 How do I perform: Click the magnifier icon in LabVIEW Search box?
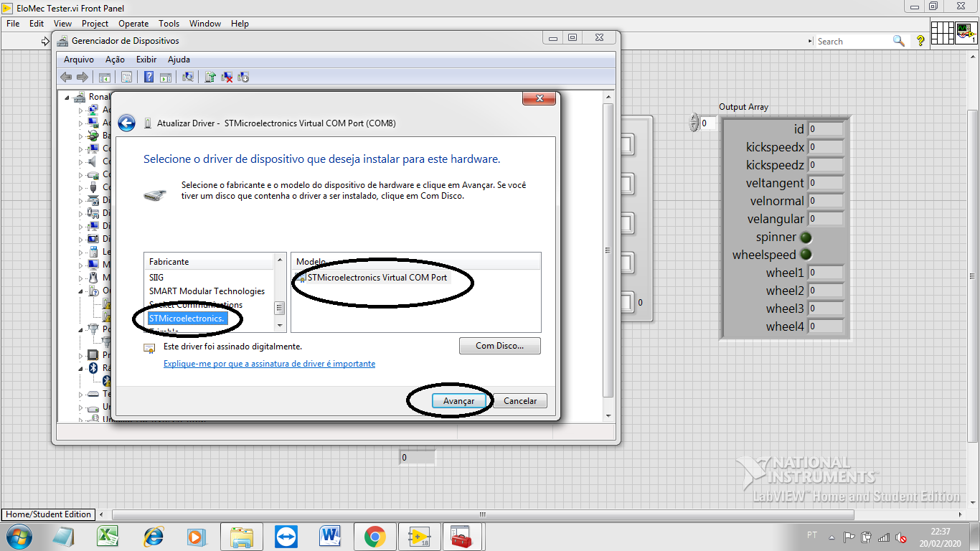(898, 41)
